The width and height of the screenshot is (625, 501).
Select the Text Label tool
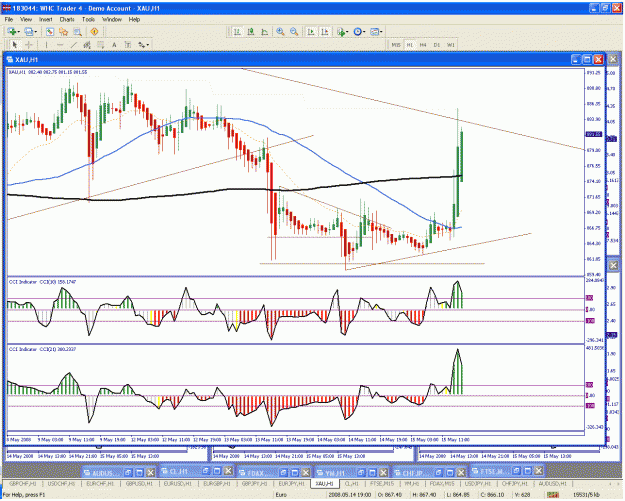(128, 45)
